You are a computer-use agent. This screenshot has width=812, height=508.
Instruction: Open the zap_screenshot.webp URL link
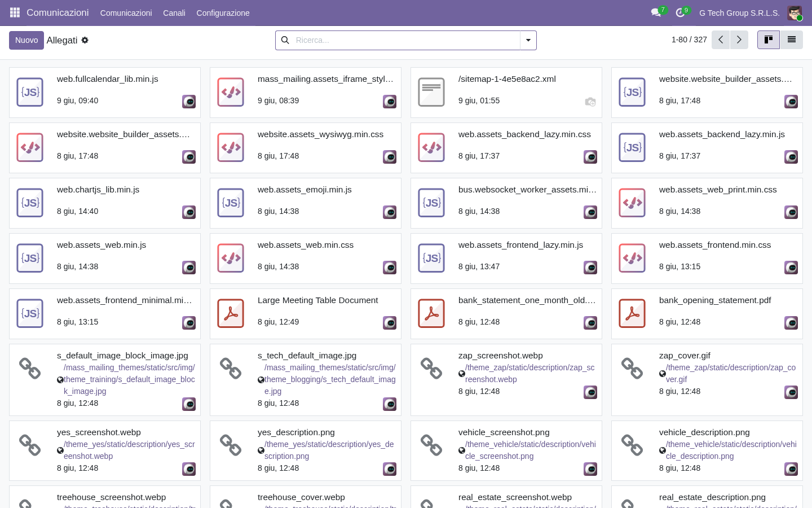529,374
